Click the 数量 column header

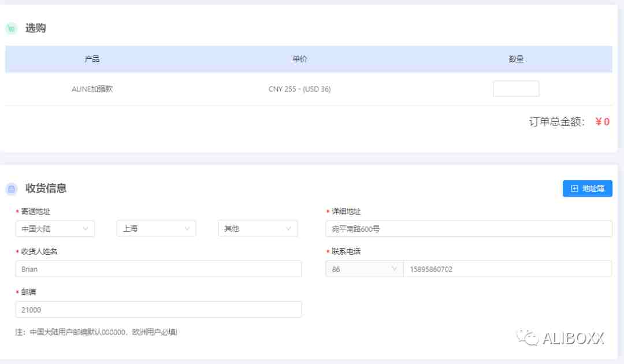coord(516,59)
